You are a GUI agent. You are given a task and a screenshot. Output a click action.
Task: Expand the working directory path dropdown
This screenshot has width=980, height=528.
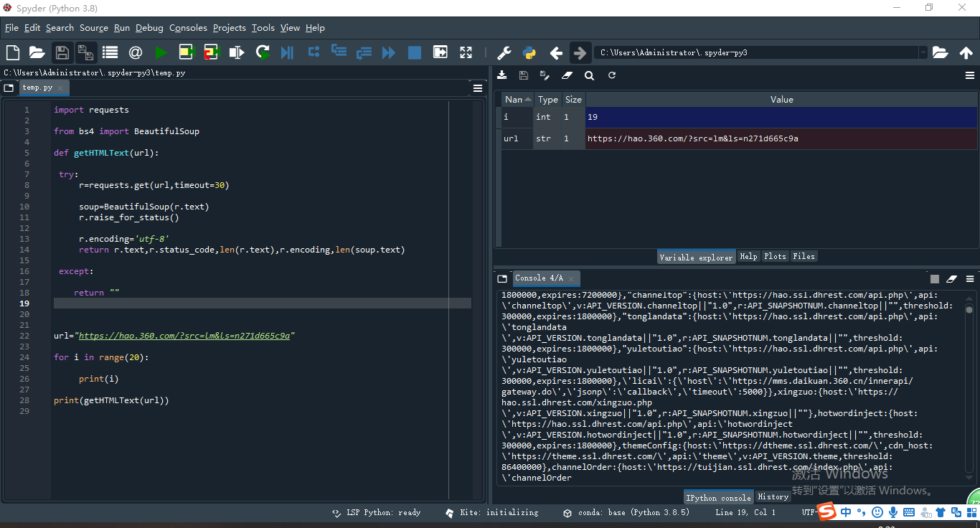point(923,52)
